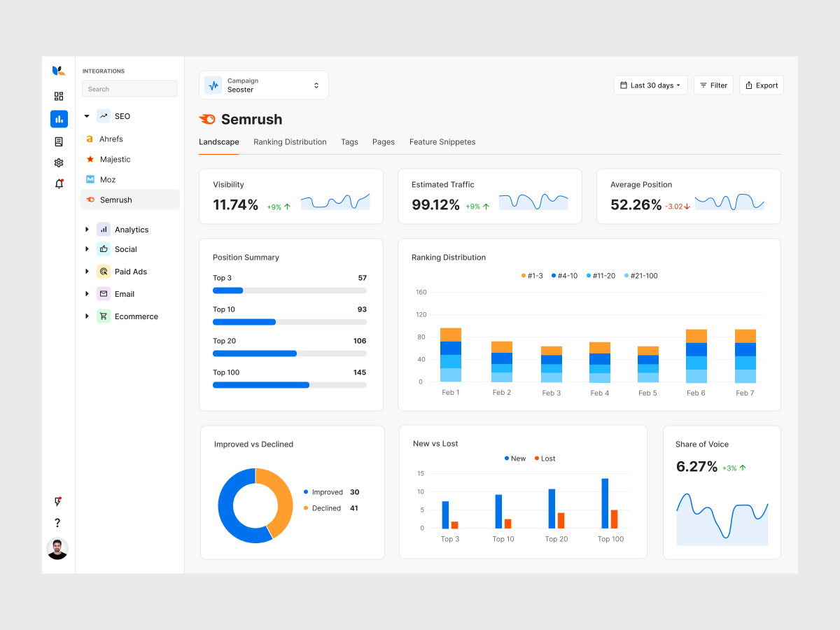Screen dimensions: 840x630
Task: Toggle the #1-3 legend item
Action: [532, 276]
